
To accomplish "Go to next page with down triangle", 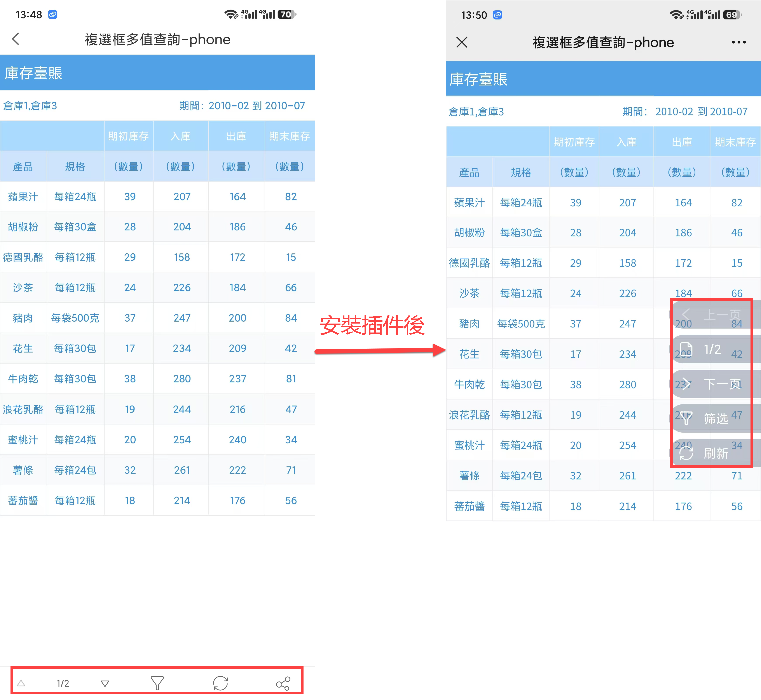I will pyautogui.click(x=105, y=683).
